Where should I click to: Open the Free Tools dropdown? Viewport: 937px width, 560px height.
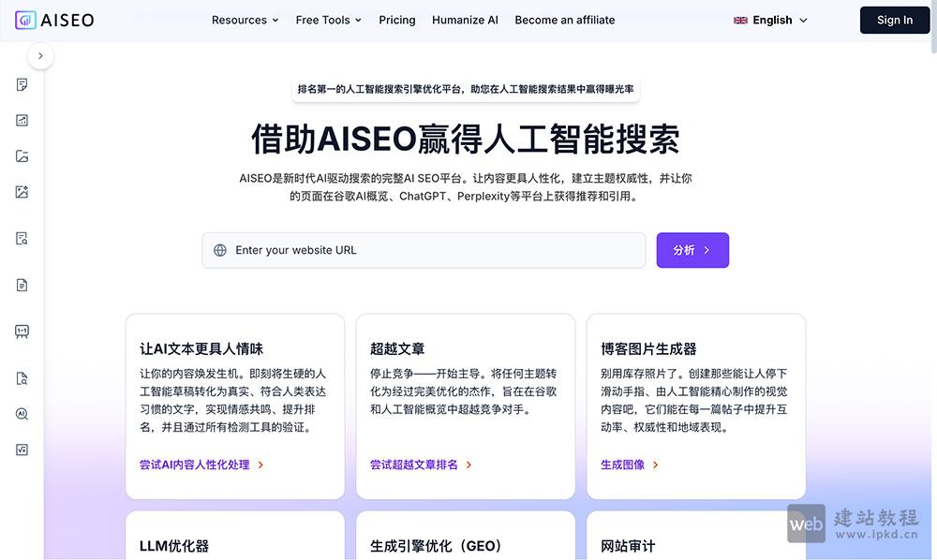point(328,20)
